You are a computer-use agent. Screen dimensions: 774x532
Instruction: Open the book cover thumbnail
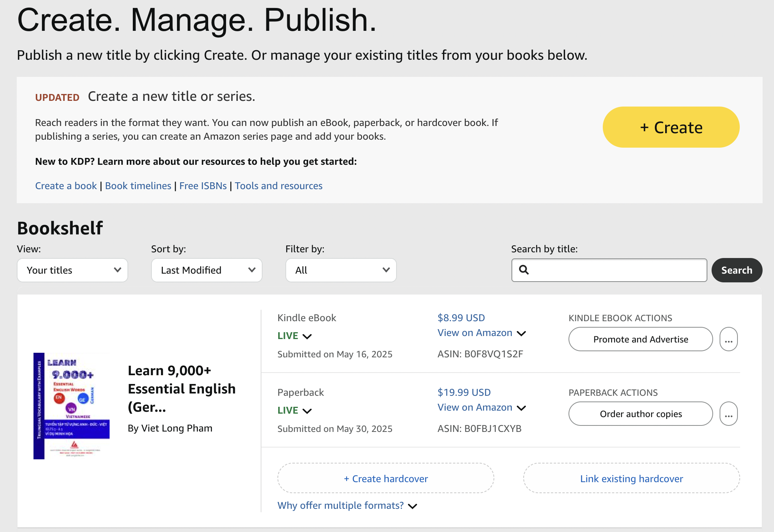(x=72, y=406)
